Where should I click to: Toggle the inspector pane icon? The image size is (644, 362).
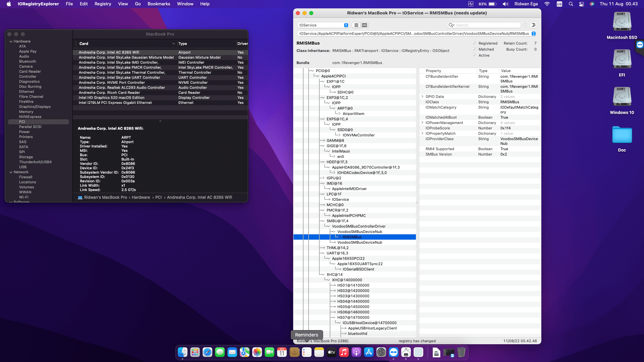tap(534, 25)
